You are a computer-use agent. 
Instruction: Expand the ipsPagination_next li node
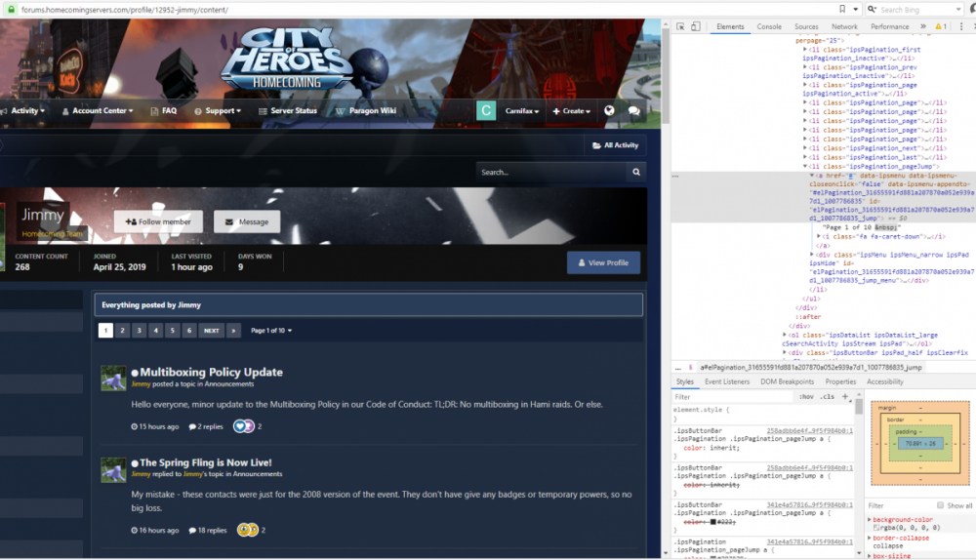(x=805, y=148)
